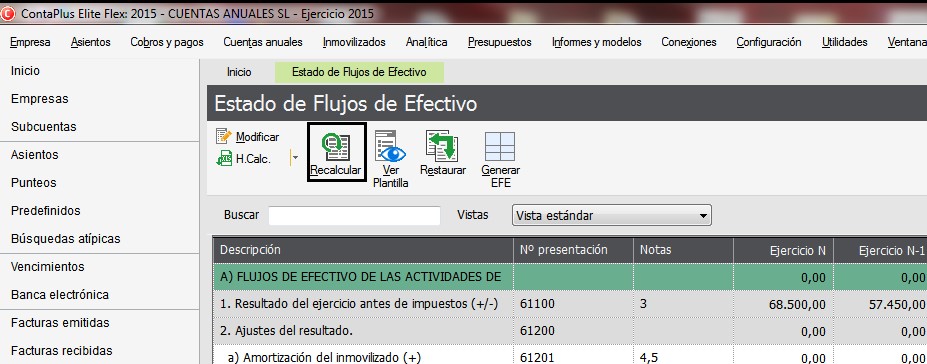Click Generar EFE grid icon
The width and height of the screenshot is (927, 364).
tap(500, 146)
